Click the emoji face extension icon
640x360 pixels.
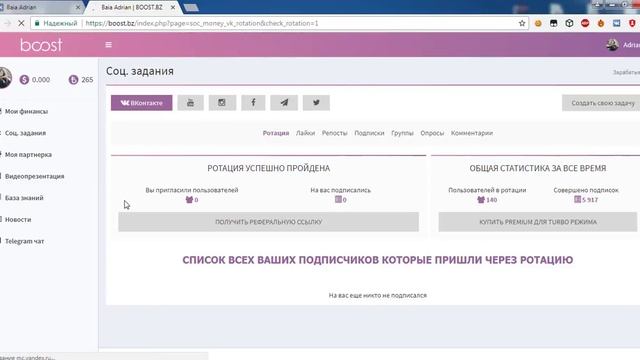(538, 23)
